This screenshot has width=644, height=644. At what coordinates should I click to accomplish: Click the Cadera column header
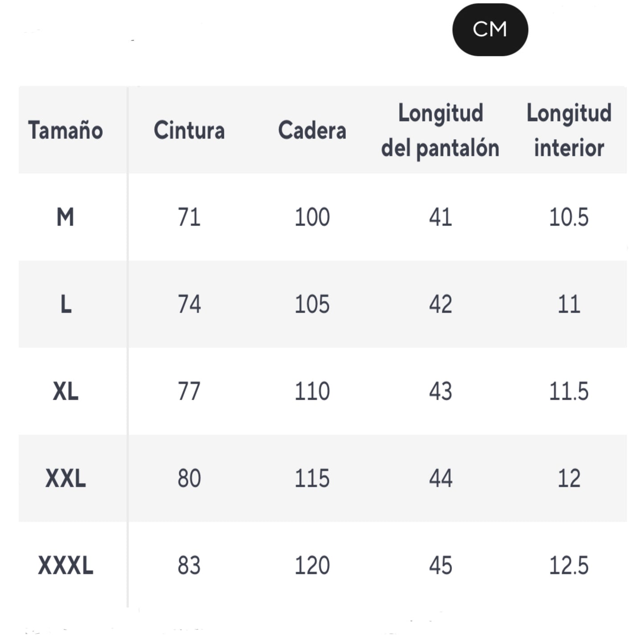point(312,130)
